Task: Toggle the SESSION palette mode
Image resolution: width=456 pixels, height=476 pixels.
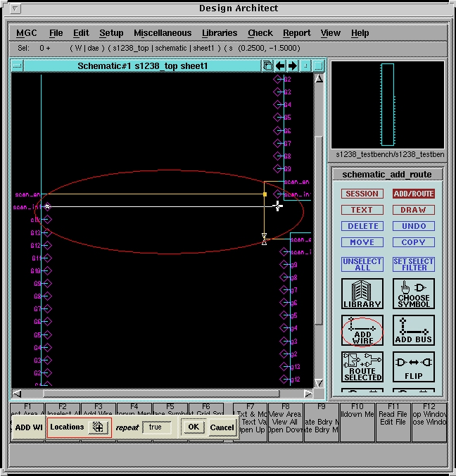Action: [x=362, y=194]
